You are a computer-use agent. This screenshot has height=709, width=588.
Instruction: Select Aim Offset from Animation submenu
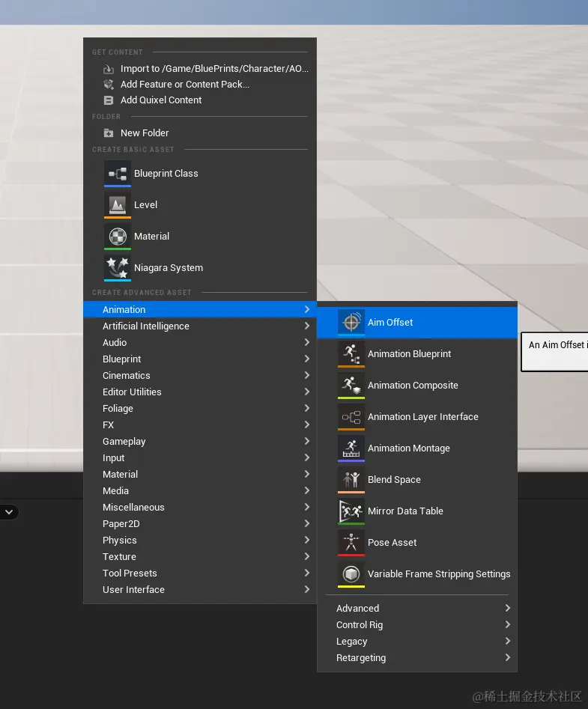tap(417, 323)
